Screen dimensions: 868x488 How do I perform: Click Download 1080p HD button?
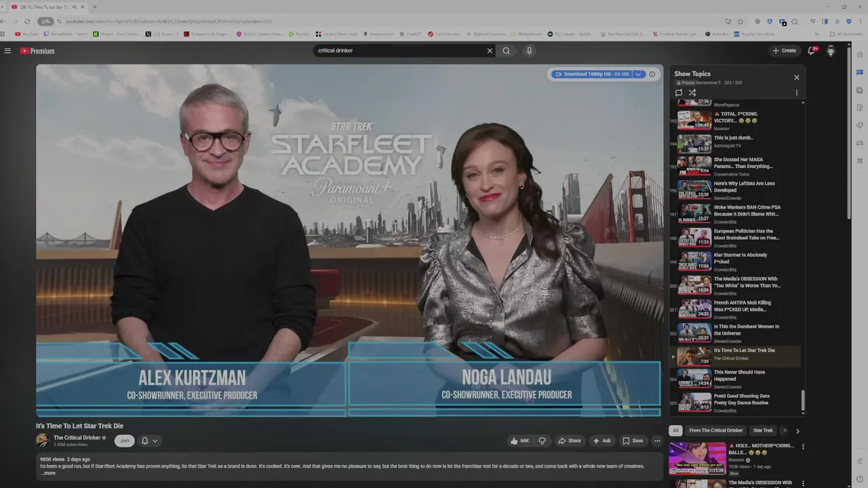(591, 75)
